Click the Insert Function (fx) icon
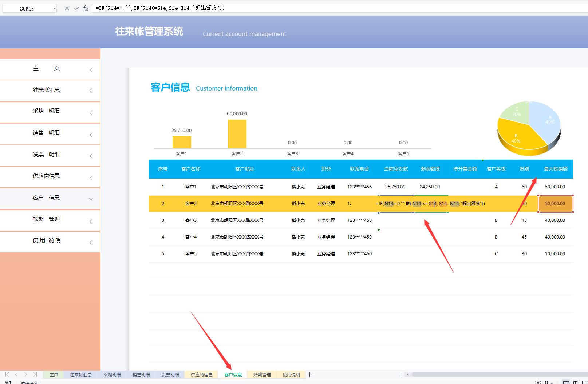 [86, 8]
